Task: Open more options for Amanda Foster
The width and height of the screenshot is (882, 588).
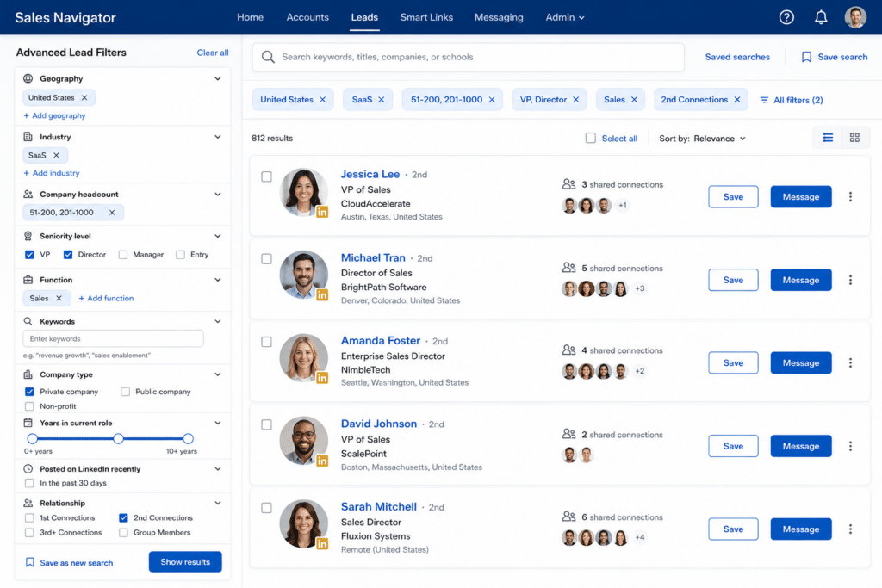Action: pyautogui.click(x=850, y=363)
